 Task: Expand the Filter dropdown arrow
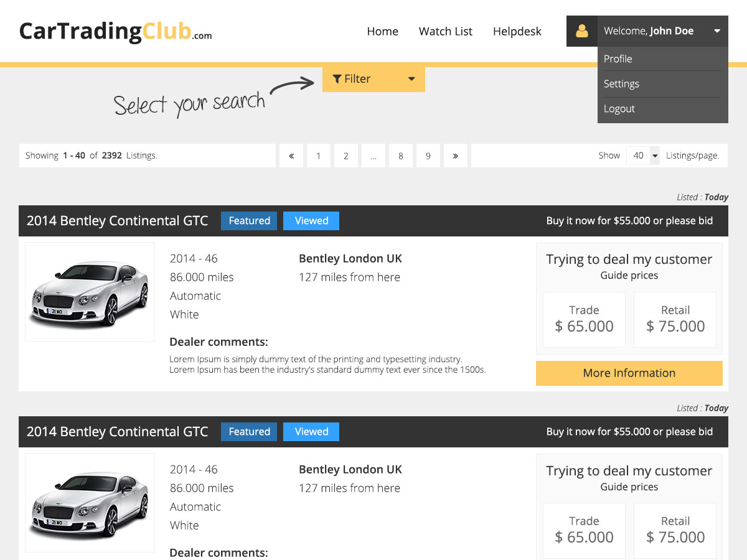(x=411, y=79)
